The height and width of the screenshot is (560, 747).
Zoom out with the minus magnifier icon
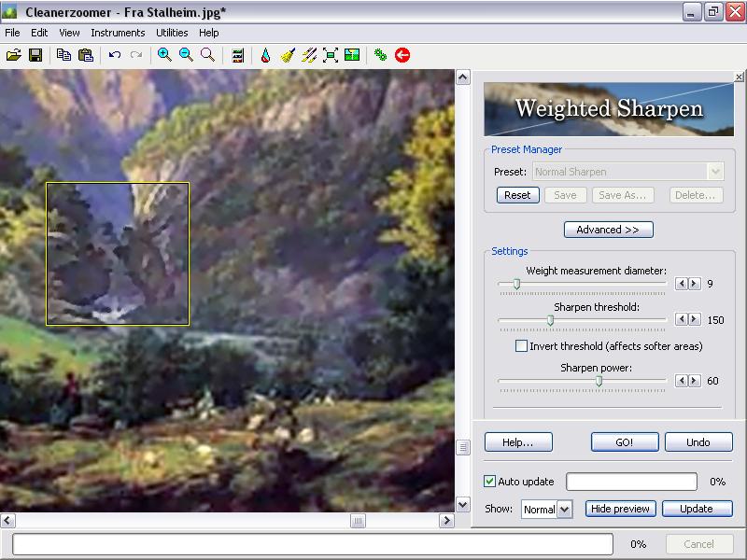186,55
